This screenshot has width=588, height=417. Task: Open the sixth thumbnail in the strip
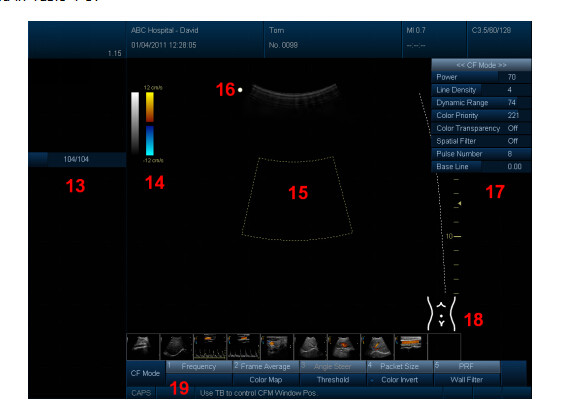tap(310, 347)
